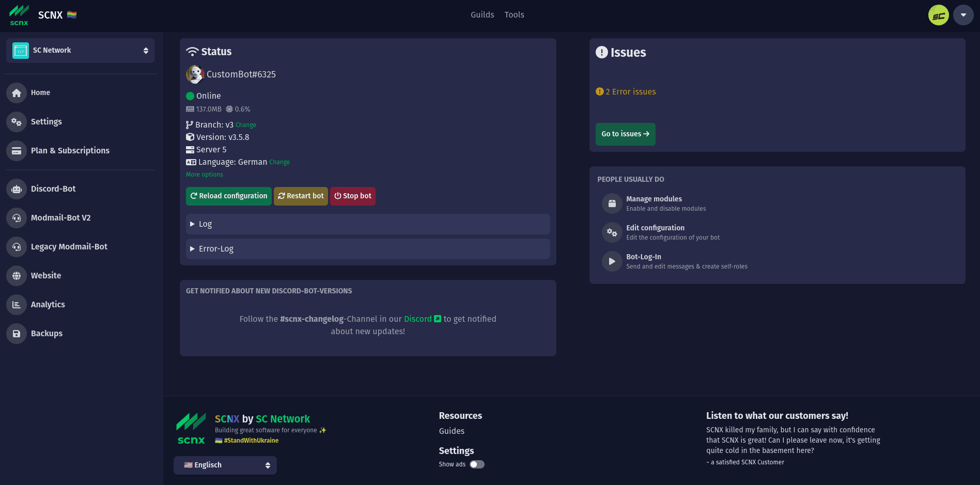Open Edit configuration under People usually do
Viewport: 980px width, 485px height.
click(x=655, y=228)
